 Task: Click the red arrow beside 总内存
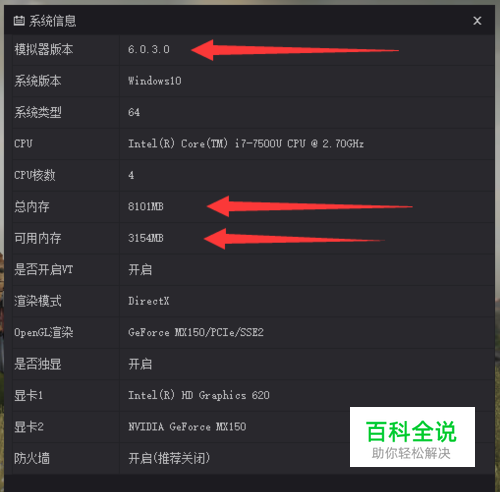(309, 206)
